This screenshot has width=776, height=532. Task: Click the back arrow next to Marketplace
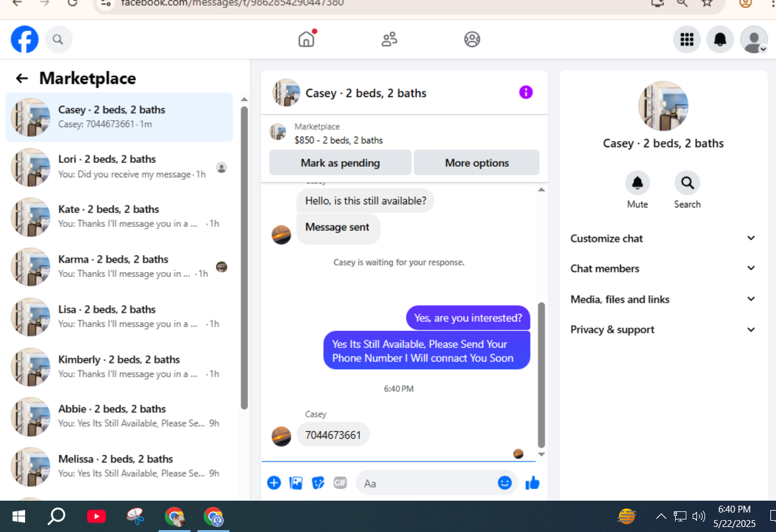point(22,78)
